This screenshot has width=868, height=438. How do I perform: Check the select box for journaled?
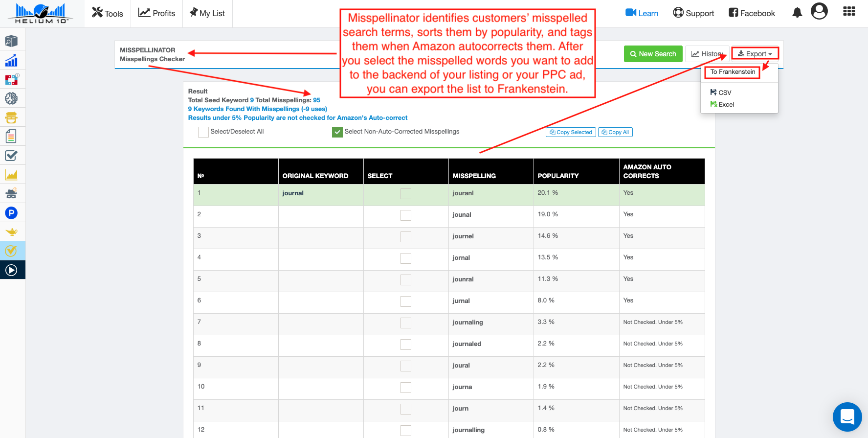click(406, 345)
